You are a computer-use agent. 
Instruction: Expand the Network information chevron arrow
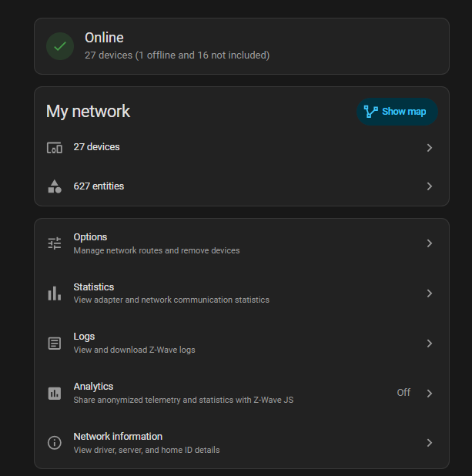coord(430,443)
